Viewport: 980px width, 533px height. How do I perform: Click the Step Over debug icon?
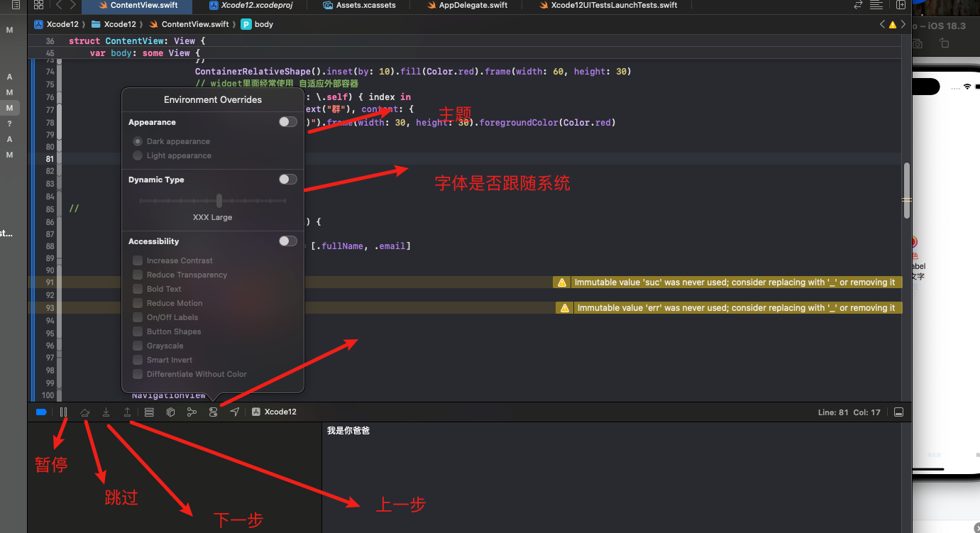(85, 412)
